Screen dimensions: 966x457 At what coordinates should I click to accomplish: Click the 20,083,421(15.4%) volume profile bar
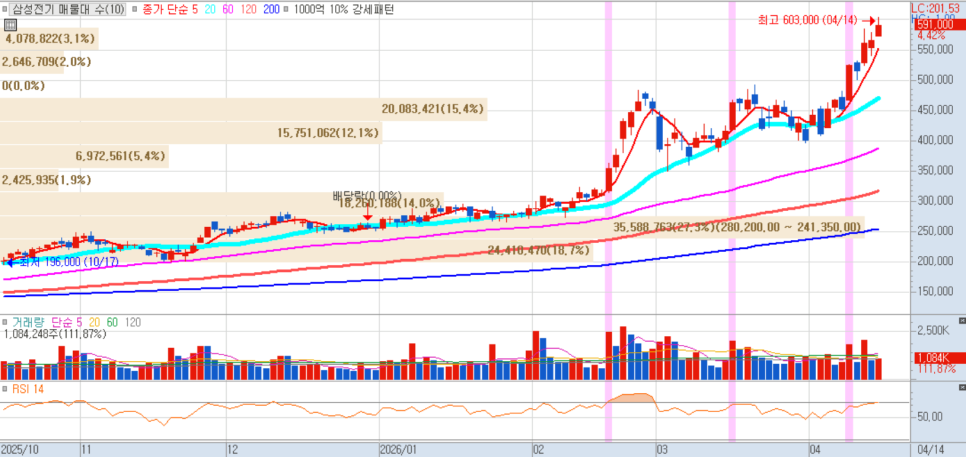tap(243, 109)
